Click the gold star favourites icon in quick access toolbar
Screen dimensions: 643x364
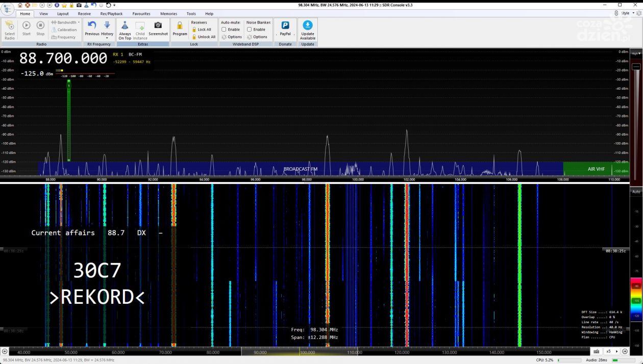[64, 5]
